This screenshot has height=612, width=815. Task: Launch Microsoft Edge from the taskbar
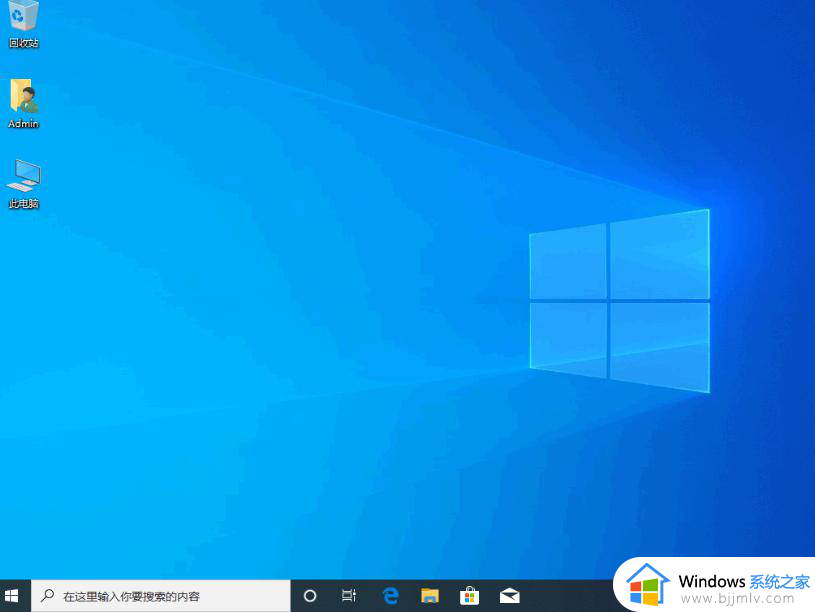point(390,596)
